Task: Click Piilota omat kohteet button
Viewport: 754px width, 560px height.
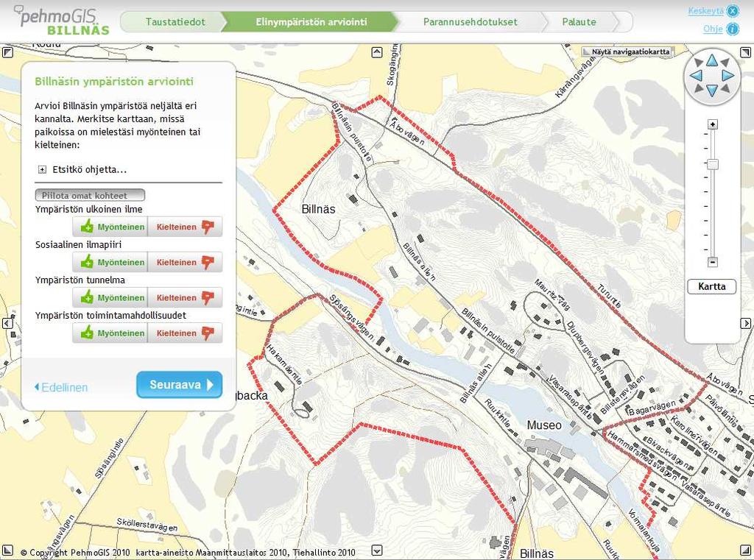Action: [90, 195]
